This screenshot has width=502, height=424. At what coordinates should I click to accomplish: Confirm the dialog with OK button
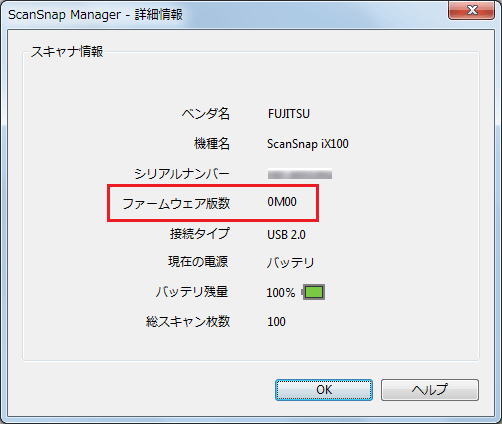[x=324, y=390]
